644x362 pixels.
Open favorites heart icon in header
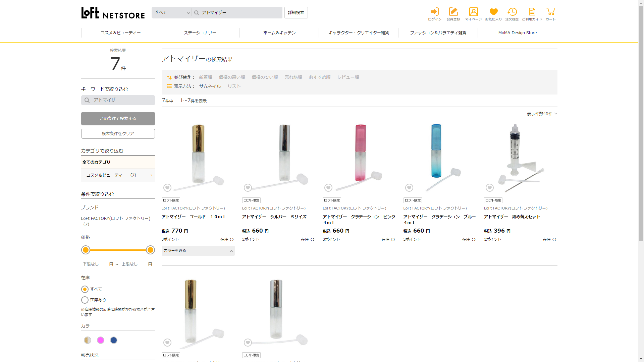(x=493, y=14)
